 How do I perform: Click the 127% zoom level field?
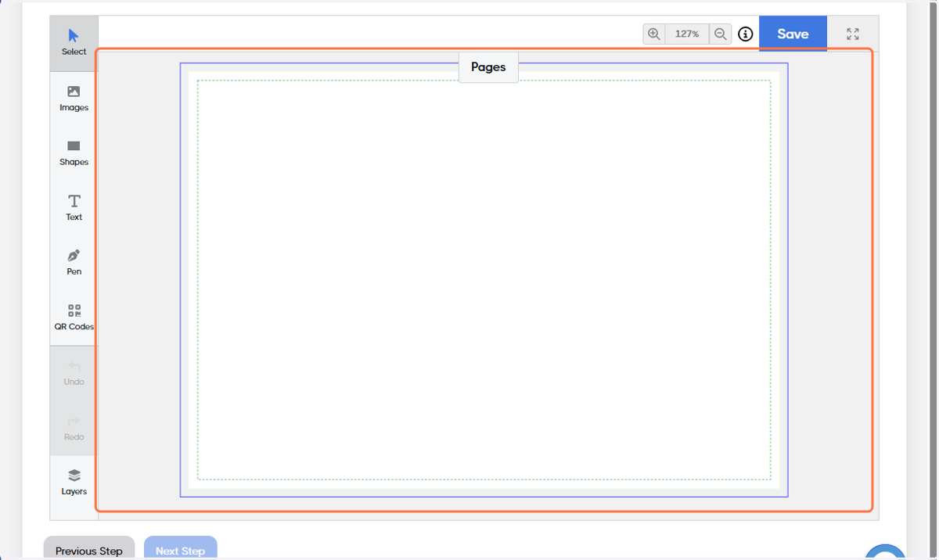pyautogui.click(x=687, y=34)
